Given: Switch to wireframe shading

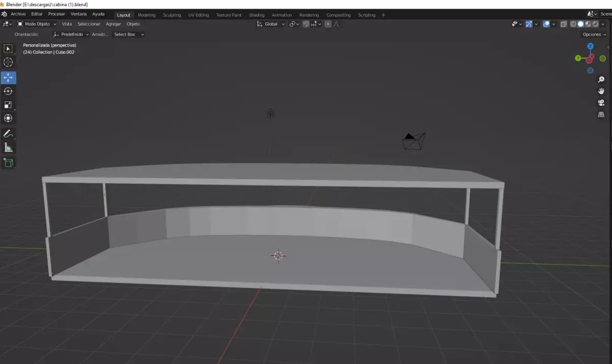Looking at the screenshot, I should (x=573, y=24).
